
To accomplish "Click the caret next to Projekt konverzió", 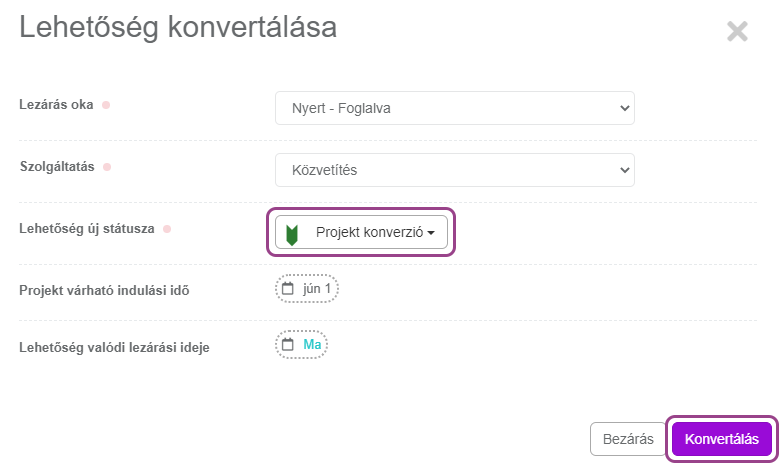I will pyautogui.click(x=431, y=233).
